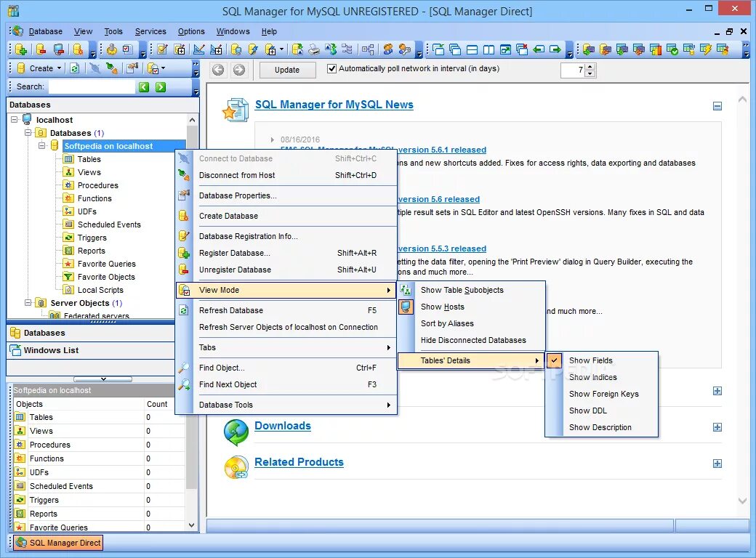
Task: Click the Related Products disc icon
Action: [x=236, y=467]
